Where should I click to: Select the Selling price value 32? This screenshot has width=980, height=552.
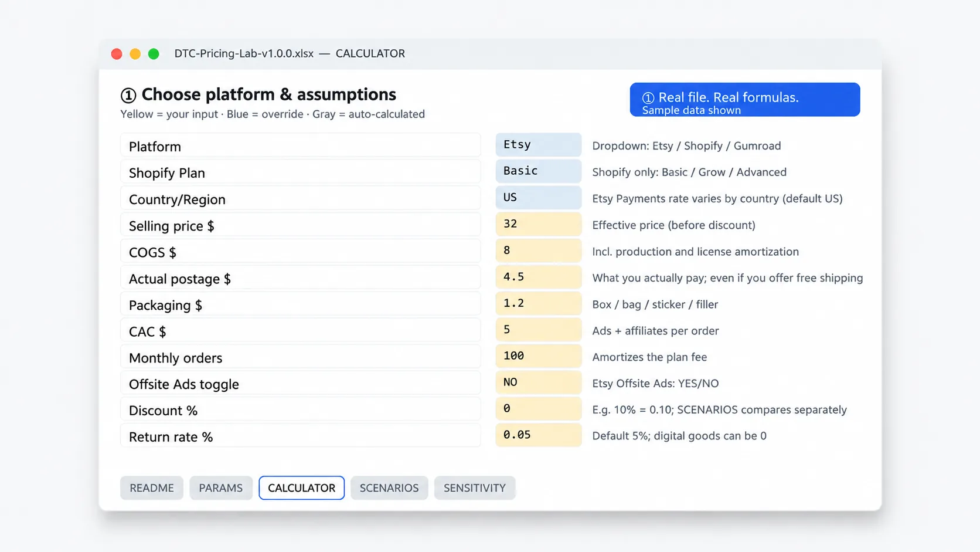(x=538, y=224)
